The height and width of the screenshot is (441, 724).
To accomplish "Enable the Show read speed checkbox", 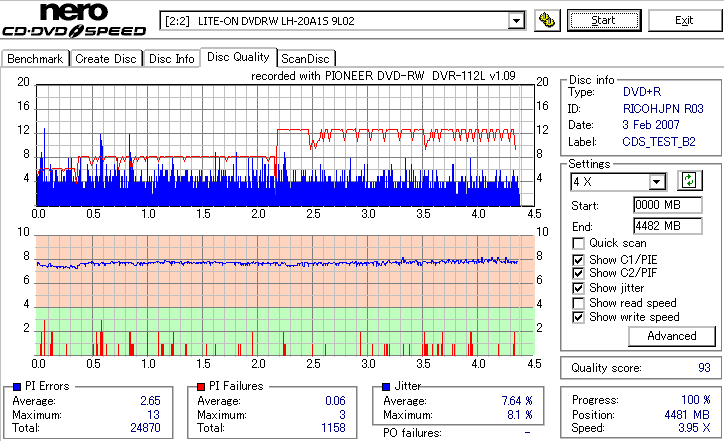I will [578, 303].
